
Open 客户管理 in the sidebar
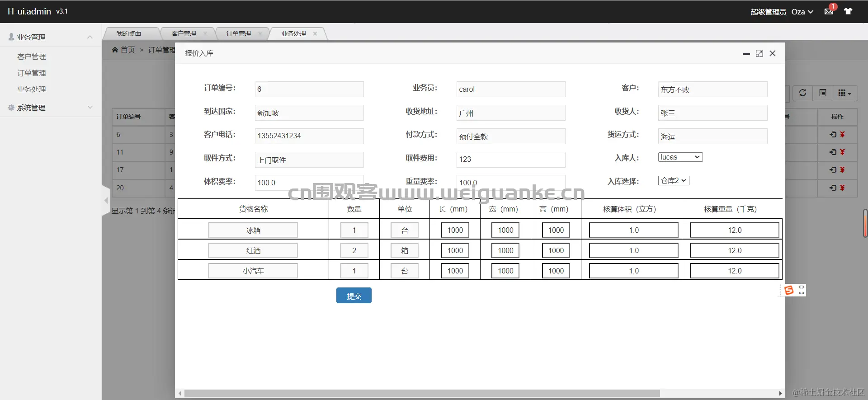(x=32, y=56)
